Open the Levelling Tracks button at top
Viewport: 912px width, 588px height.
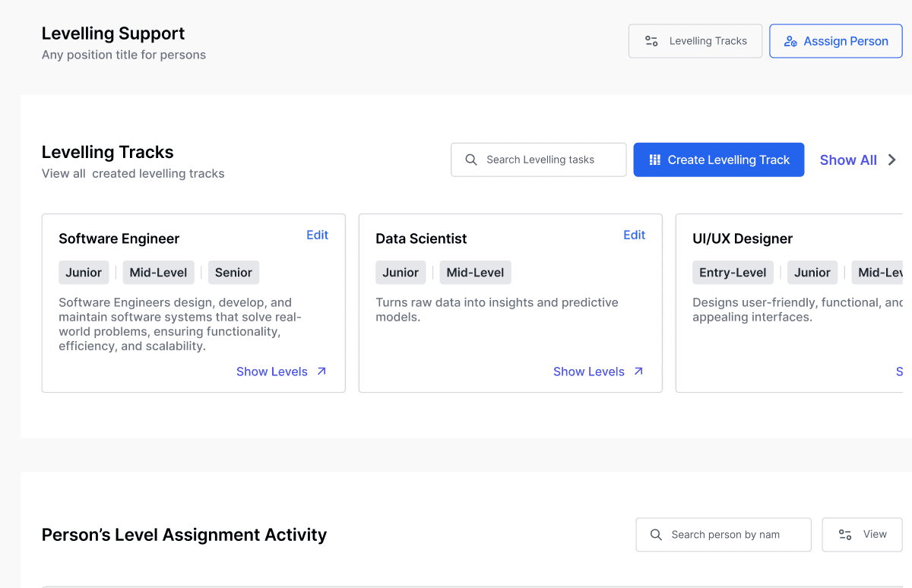[x=695, y=41]
